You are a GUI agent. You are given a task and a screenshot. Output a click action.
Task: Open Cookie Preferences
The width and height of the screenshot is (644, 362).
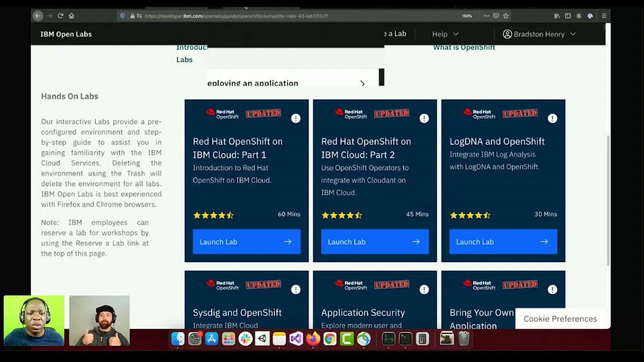pyautogui.click(x=560, y=319)
